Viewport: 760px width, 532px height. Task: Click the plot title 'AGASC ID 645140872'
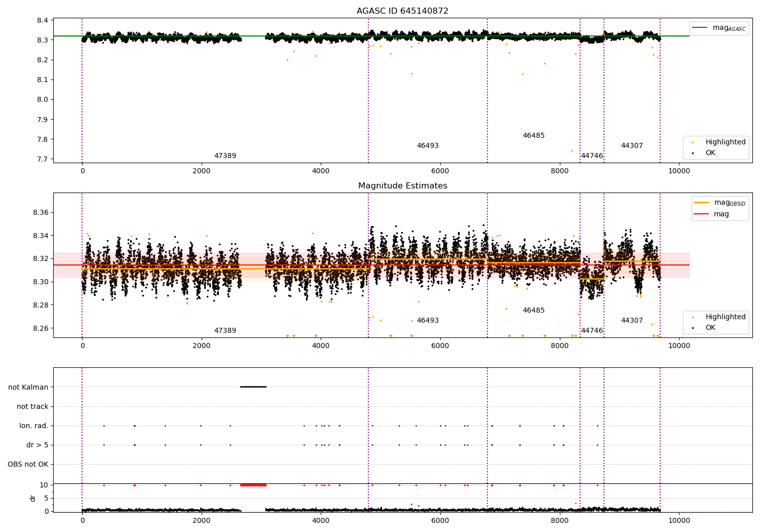[402, 11]
